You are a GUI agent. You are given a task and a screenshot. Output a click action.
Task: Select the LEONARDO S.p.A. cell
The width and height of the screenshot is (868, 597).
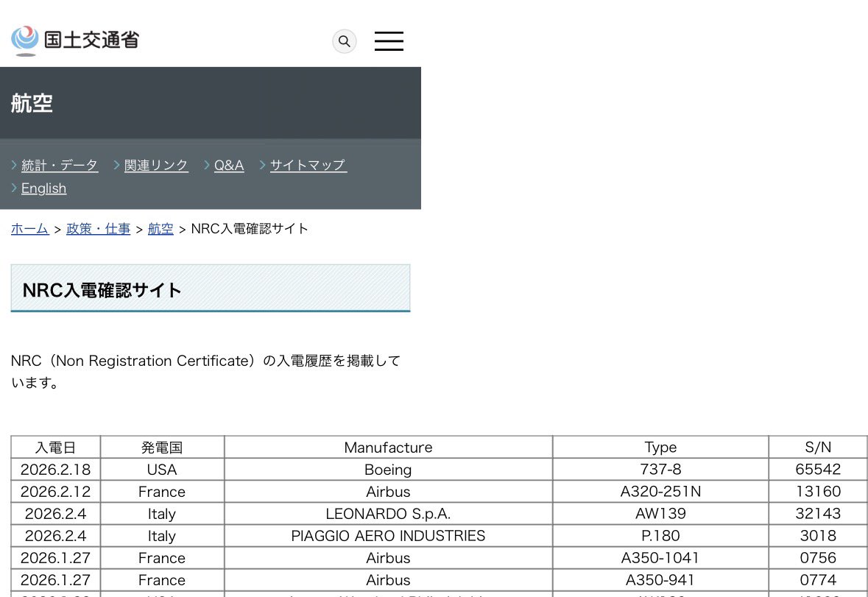click(x=388, y=514)
